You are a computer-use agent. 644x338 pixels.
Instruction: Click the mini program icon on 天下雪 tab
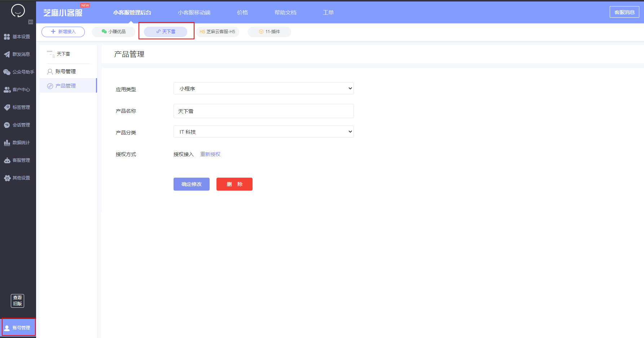pos(158,31)
